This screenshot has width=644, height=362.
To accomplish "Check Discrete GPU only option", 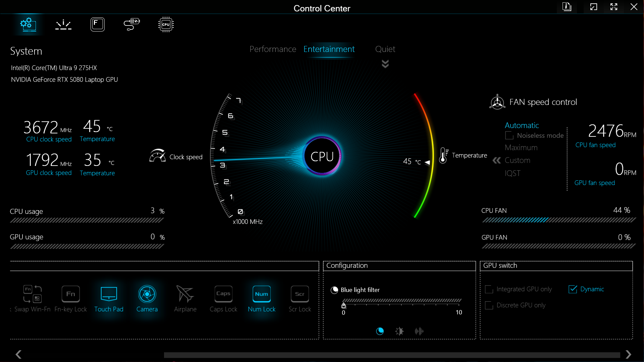I will click(489, 305).
